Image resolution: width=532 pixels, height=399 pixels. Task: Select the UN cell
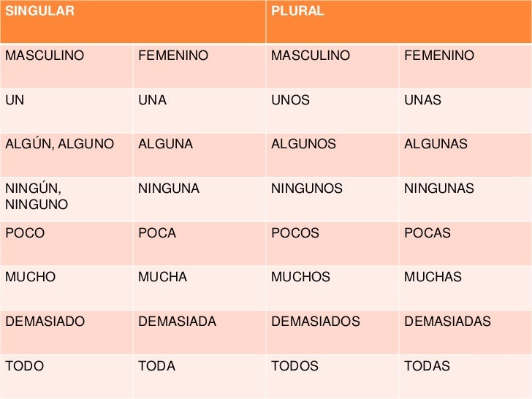(x=66, y=110)
